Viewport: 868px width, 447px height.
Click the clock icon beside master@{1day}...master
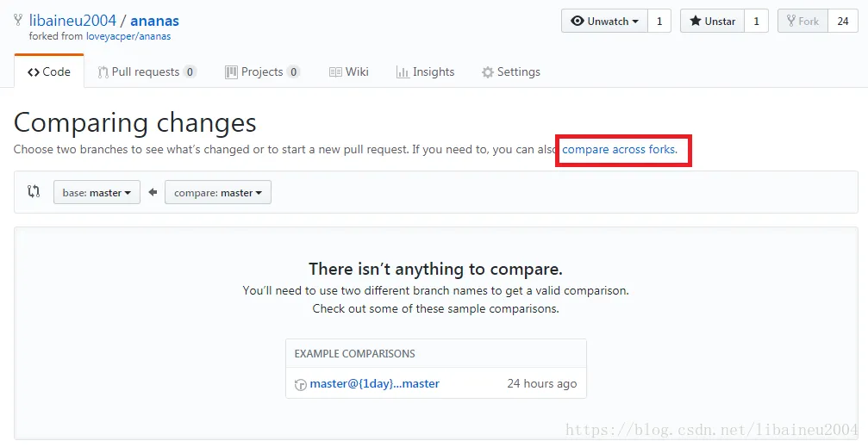[x=301, y=384]
